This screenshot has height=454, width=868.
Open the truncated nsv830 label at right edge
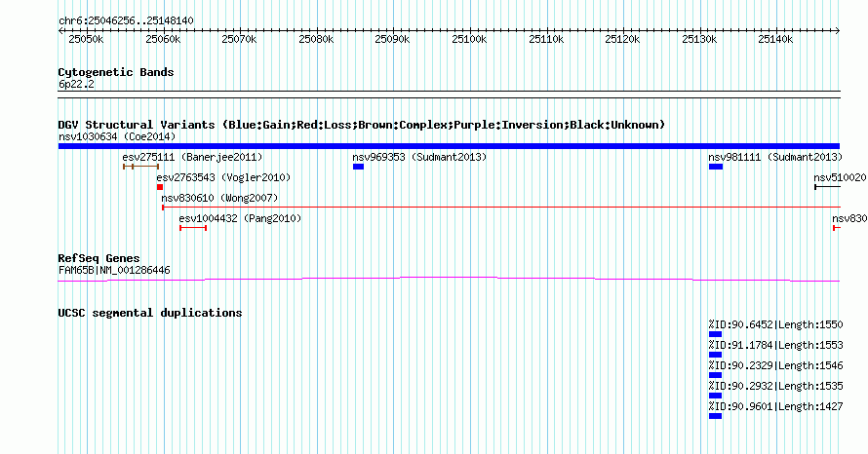849,218
